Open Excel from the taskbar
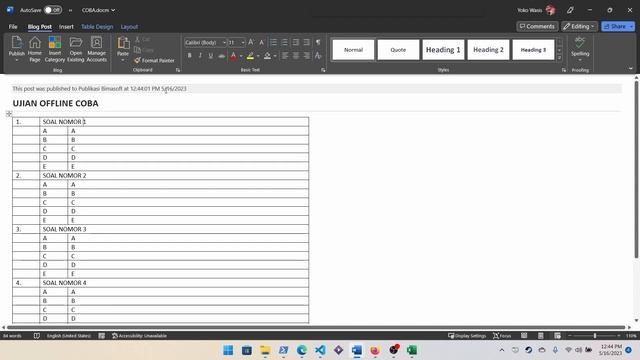The height and width of the screenshot is (360, 640). coord(412,350)
